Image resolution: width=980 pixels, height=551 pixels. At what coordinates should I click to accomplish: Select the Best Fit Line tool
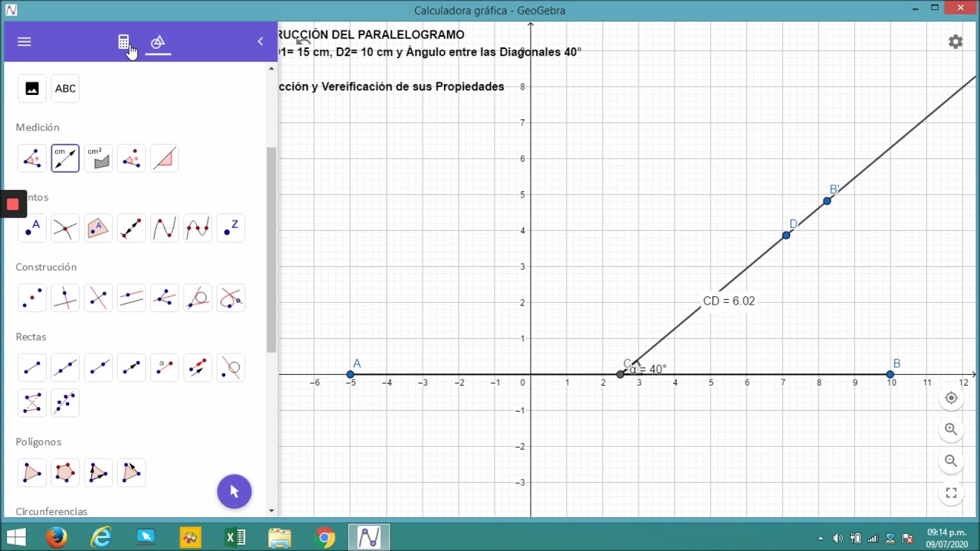65,403
